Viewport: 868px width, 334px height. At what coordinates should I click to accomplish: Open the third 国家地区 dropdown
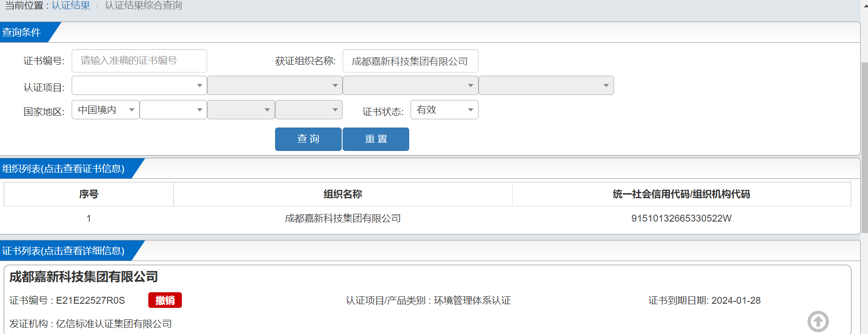click(241, 110)
